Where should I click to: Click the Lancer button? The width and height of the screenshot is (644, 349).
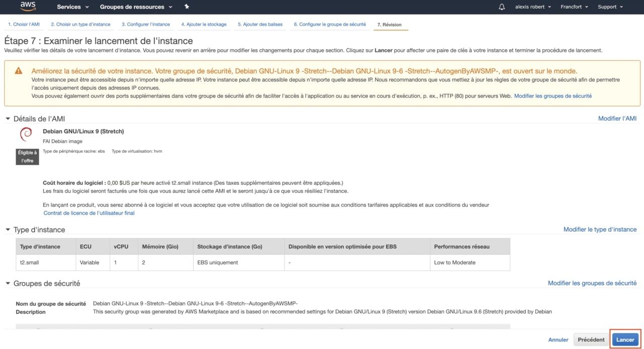click(625, 339)
